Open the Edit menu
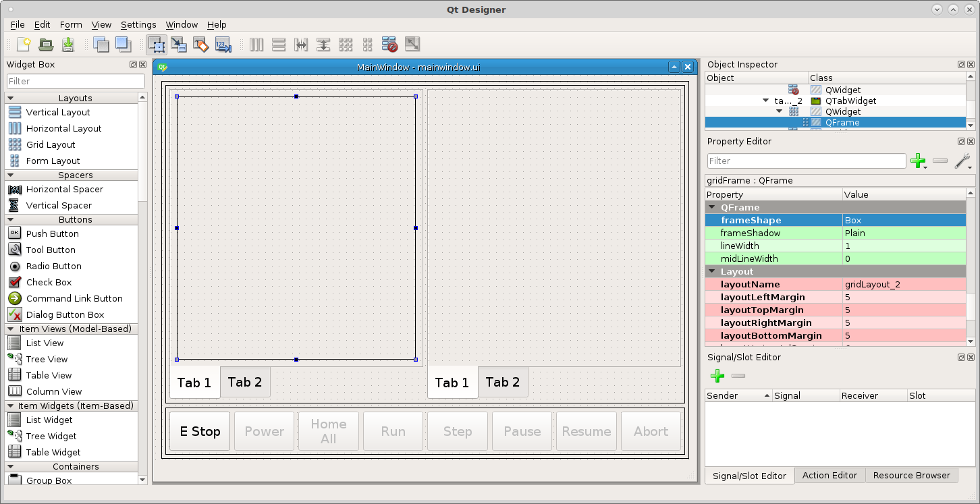 [42, 24]
